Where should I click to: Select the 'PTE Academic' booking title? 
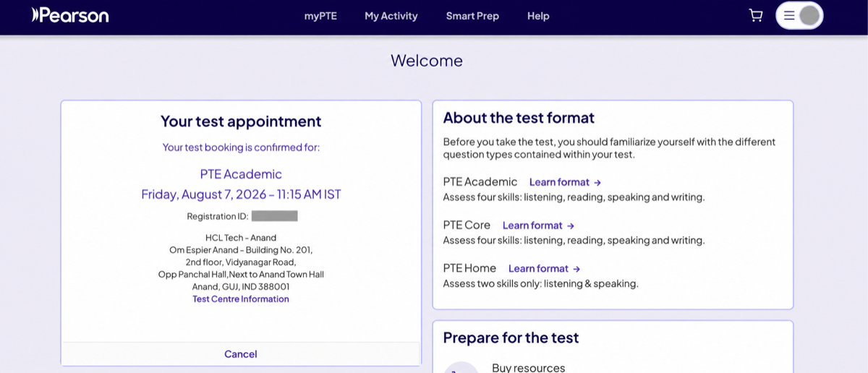click(x=241, y=174)
